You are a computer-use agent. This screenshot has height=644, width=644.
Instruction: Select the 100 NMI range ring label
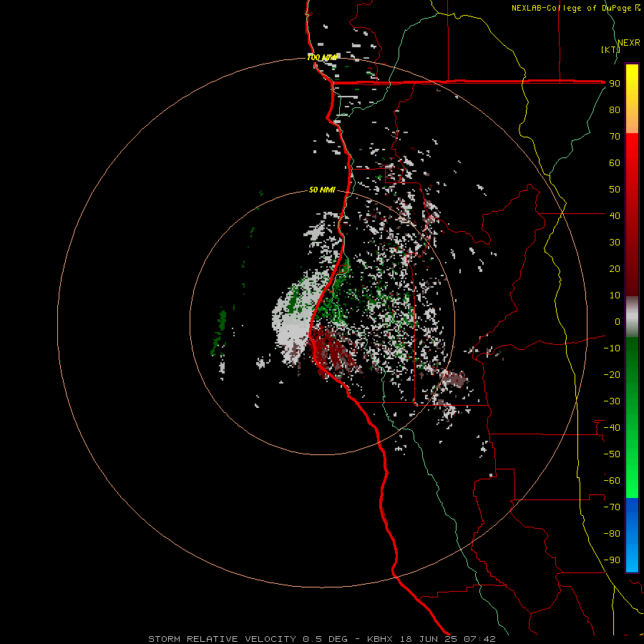(321, 57)
